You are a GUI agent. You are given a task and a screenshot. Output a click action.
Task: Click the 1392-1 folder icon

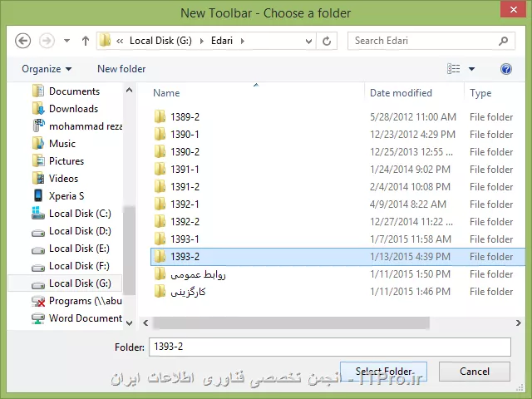tap(160, 204)
